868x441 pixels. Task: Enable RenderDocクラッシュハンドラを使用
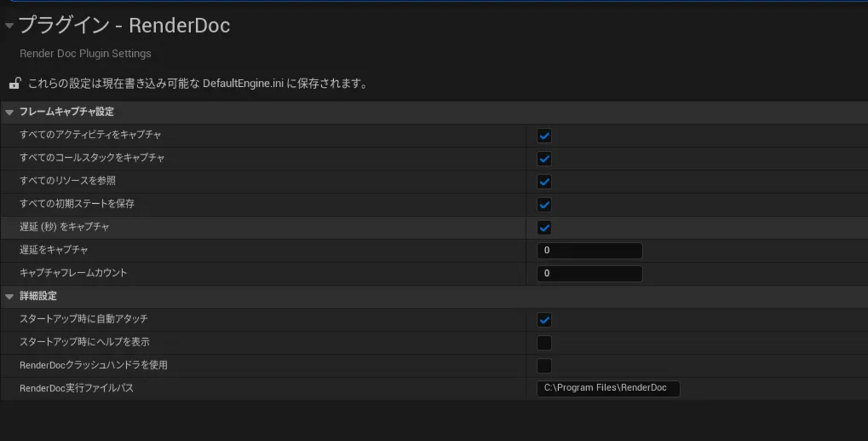pyautogui.click(x=544, y=365)
